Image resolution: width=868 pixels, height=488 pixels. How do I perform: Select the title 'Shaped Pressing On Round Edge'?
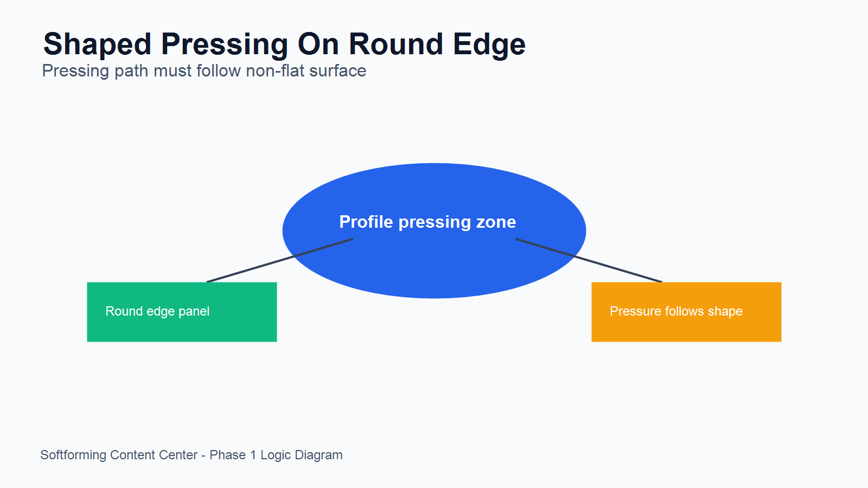point(284,44)
